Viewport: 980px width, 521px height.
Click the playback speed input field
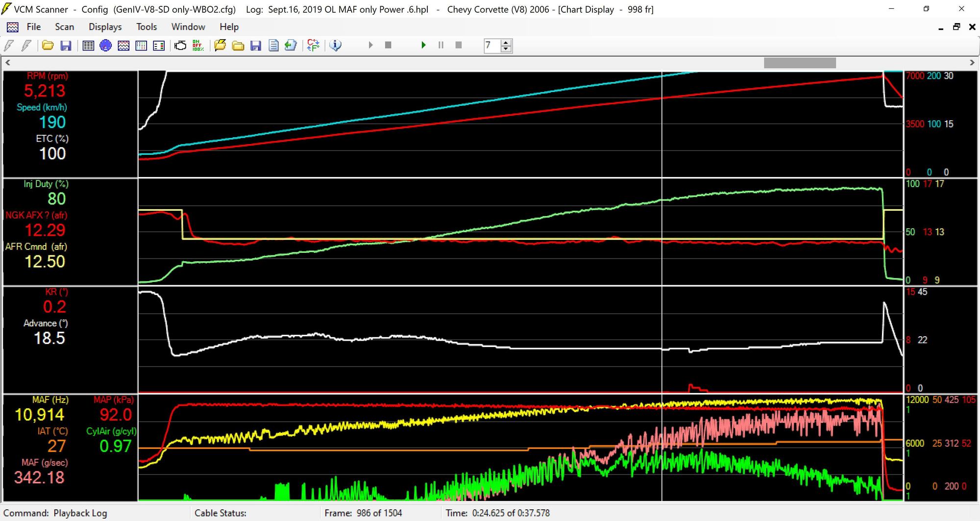click(491, 46)
